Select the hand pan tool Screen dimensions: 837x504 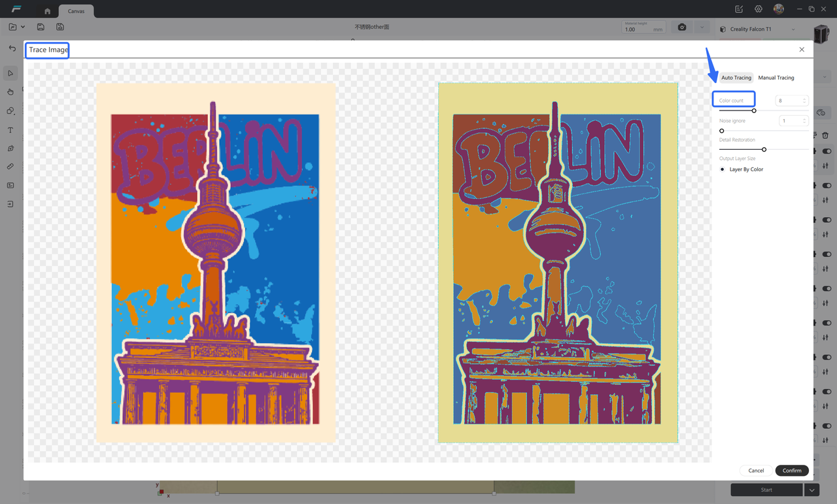pos(10,92)
